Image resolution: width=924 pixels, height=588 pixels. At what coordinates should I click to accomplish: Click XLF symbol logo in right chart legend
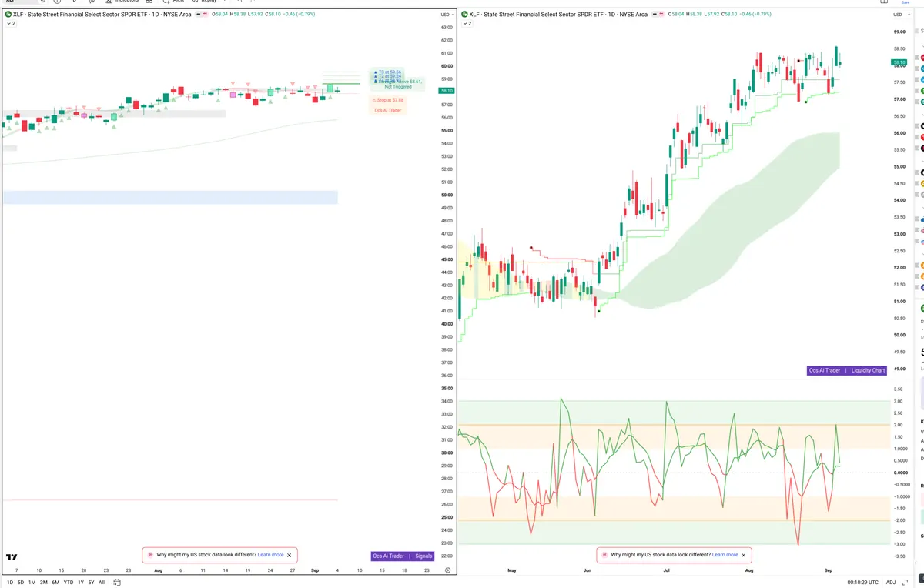coord(464,15)
